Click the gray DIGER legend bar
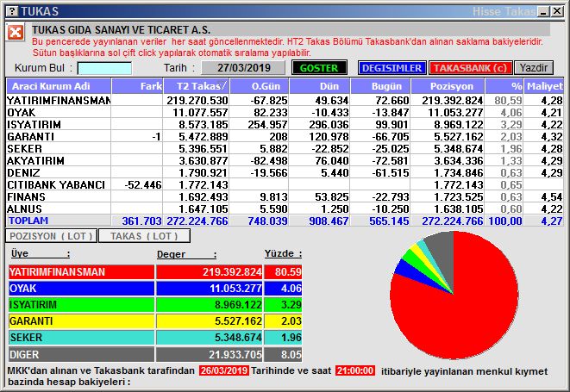Image resolution: width=570 pixels, height=392 pixels. [81, 354]
